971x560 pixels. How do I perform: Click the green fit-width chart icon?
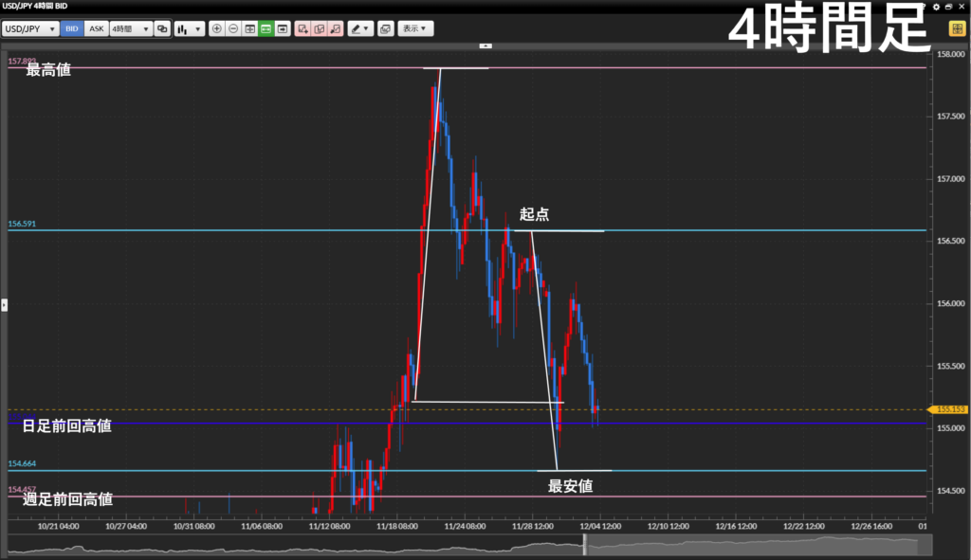(x=266, y=29)
